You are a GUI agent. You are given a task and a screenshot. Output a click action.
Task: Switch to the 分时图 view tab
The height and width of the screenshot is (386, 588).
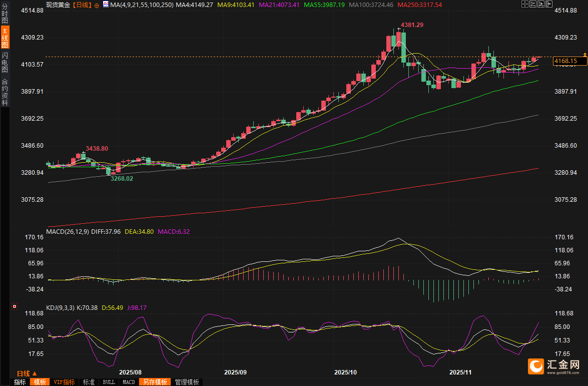pos(5,14)
